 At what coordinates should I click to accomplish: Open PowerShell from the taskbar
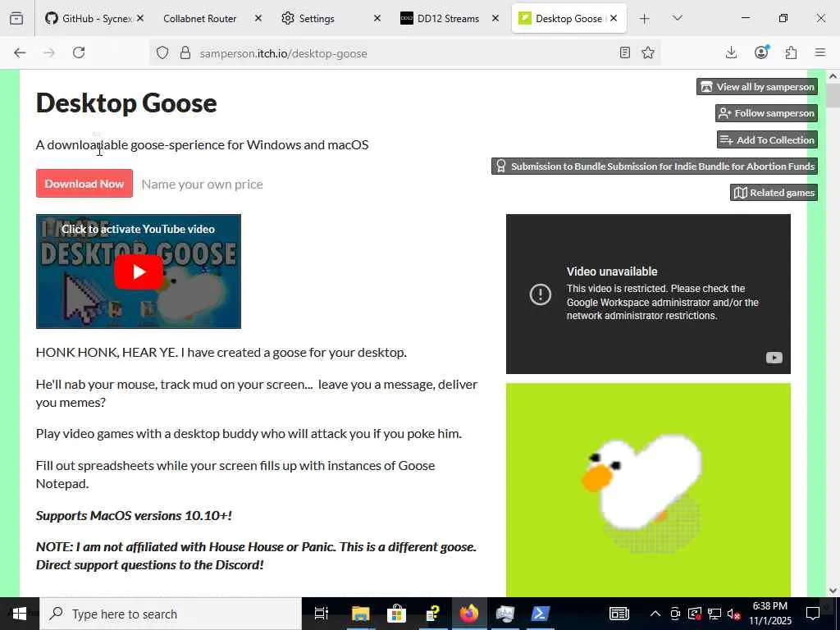540,614
